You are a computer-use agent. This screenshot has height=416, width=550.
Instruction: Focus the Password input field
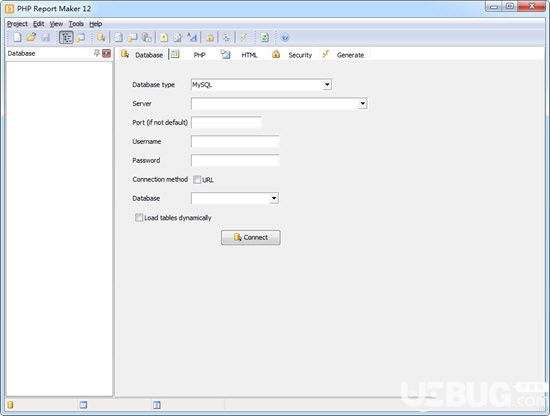coord(235,160)
